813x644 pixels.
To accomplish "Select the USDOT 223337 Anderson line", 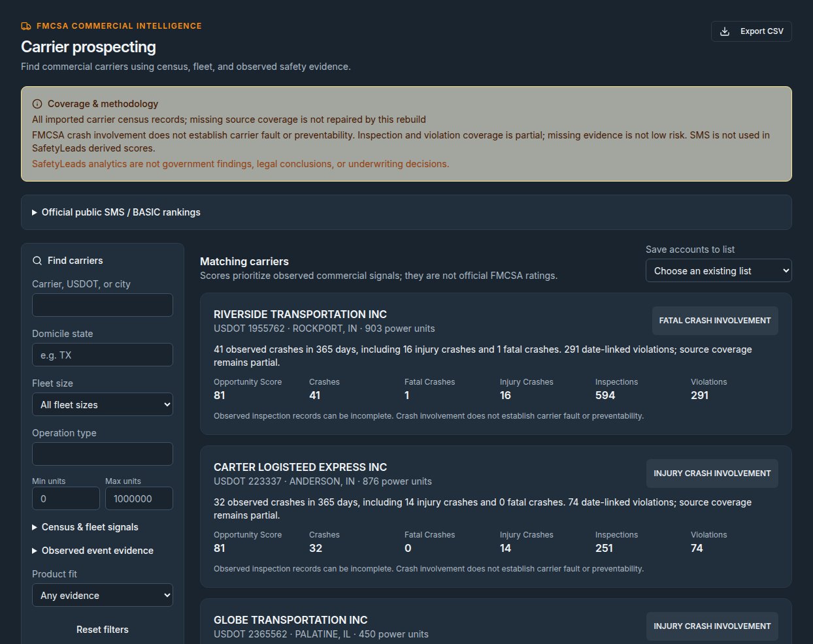I will pos(323,481).
